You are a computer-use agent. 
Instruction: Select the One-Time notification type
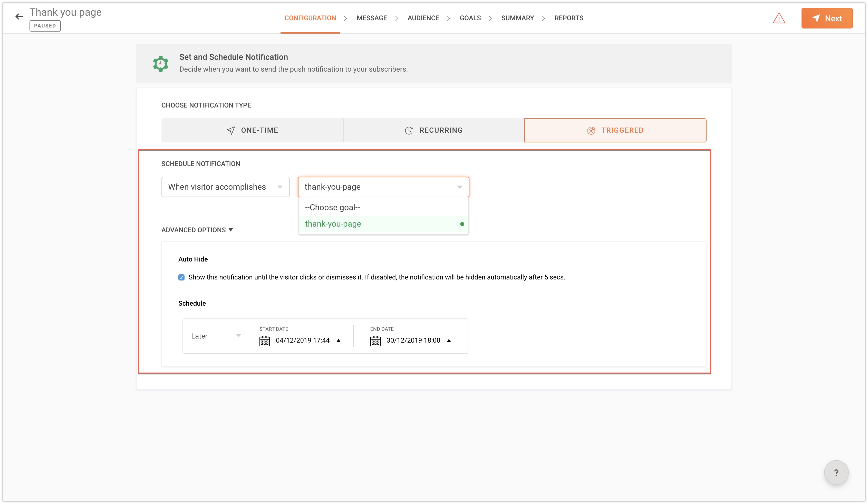pos(252,130)
